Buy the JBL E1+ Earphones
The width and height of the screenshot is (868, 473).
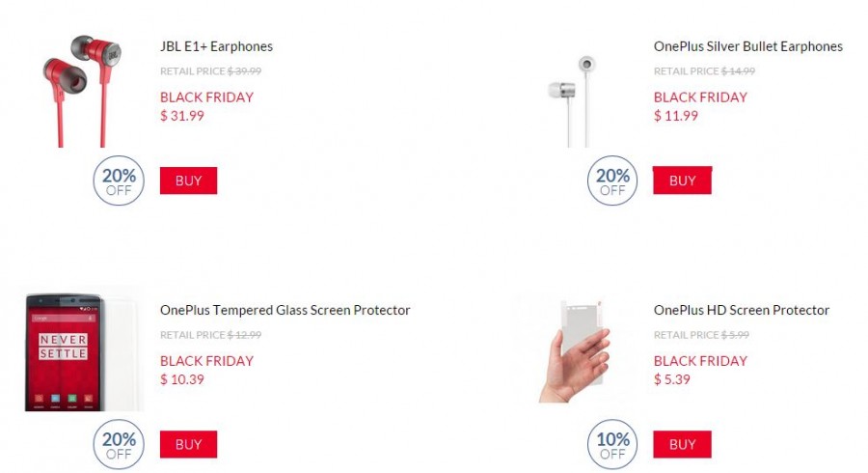click(188, 181)
